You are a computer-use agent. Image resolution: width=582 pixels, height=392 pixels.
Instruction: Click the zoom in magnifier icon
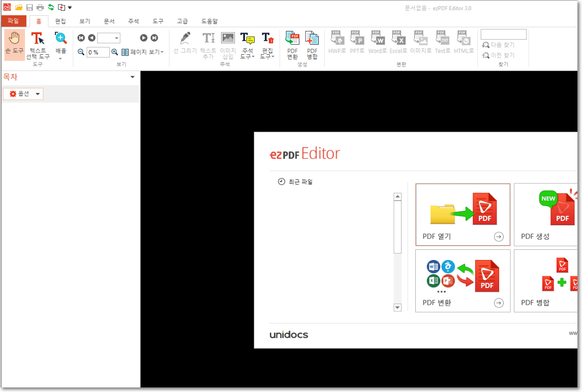click(x=115, y=52)
